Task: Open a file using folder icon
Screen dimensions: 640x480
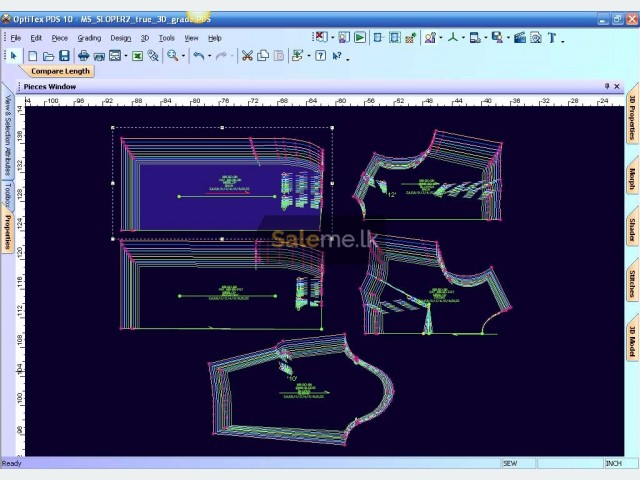Action: (48, 56)
